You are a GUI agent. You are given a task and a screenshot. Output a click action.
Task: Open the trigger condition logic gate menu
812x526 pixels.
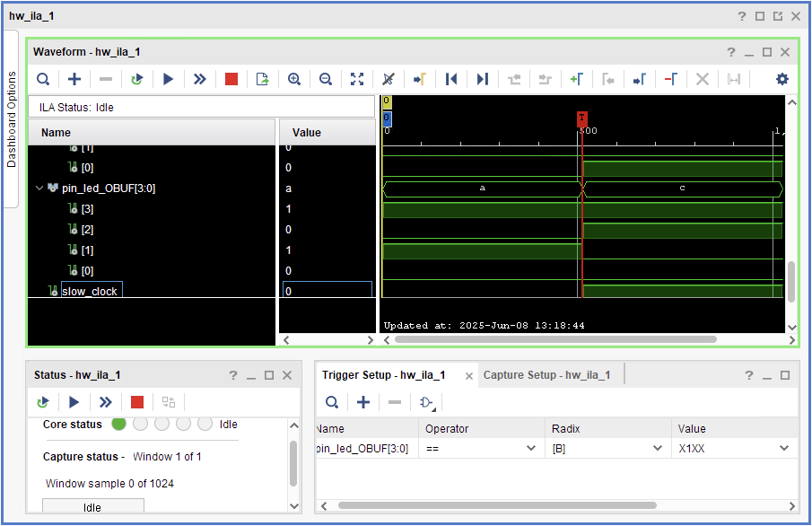pos(427,402)
